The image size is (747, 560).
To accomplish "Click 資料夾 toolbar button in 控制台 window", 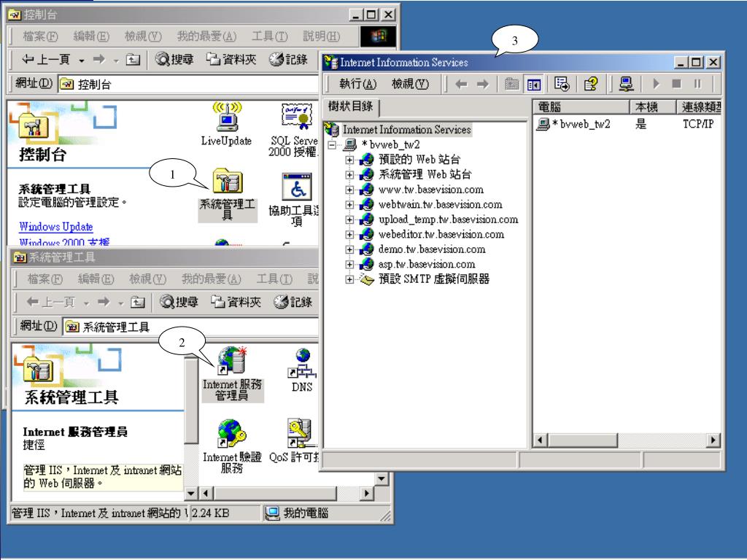I will pos(231,60).
